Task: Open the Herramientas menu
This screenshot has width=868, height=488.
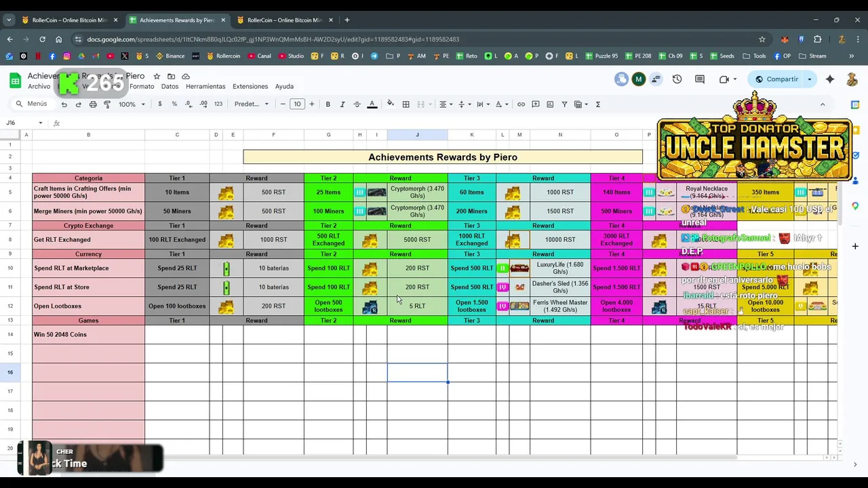Action: [205, 87]
